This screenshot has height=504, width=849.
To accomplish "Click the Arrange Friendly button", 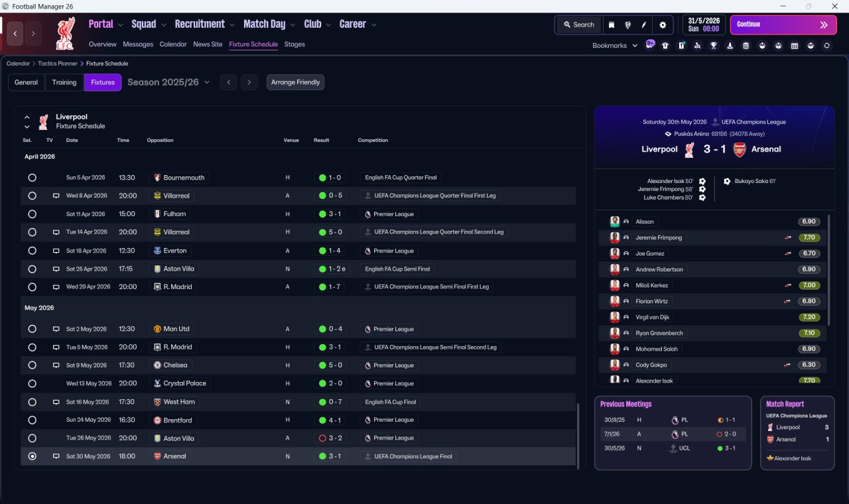I will (295, 82).
